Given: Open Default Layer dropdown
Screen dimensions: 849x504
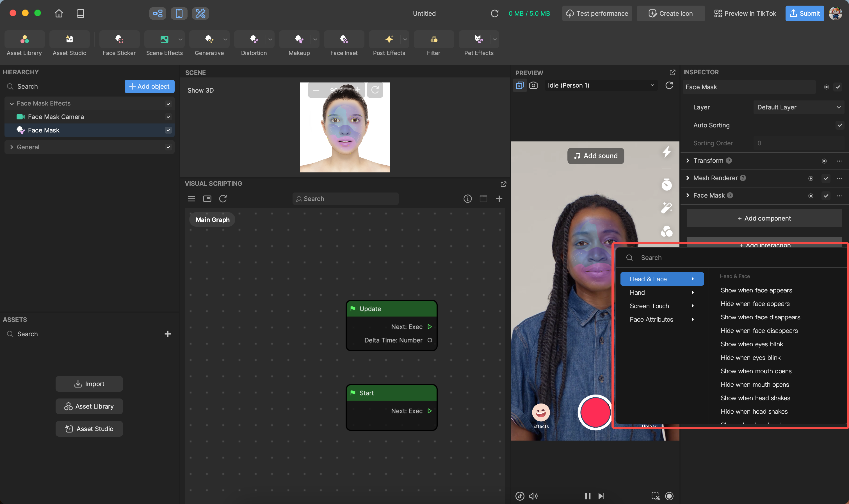Looking at the screenshot, I should coord(799,107).
